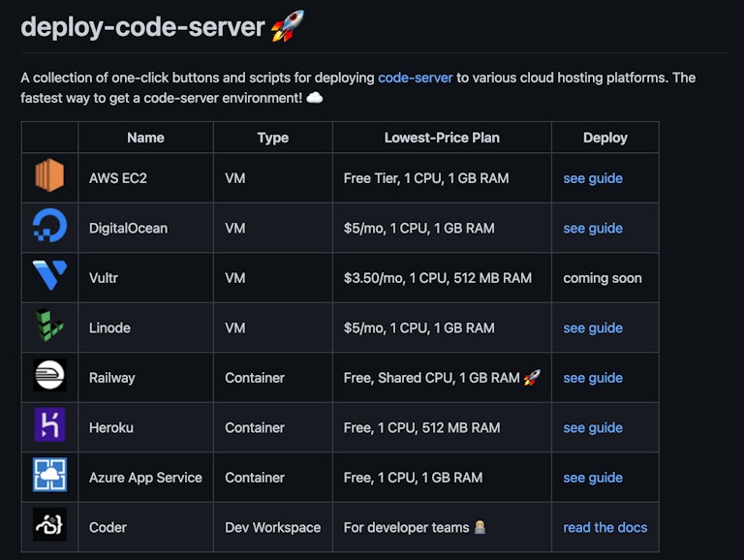Click the person emoji in Coder's row
This screenshot has height=560, width=744.
[480, 527]
